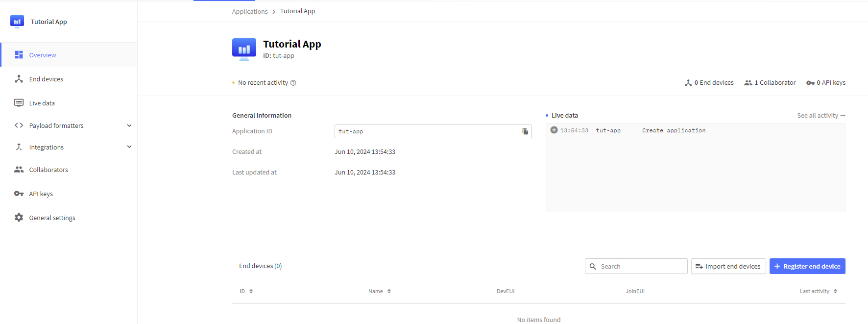Viewport: 868px width, 324px height.
Task: Click the large Tutorial App header icon
Action: pos(244,50)
